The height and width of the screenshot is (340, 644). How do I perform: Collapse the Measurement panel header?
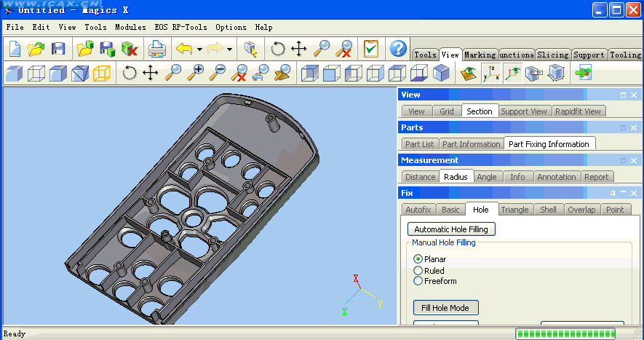(x=623, y=160)
